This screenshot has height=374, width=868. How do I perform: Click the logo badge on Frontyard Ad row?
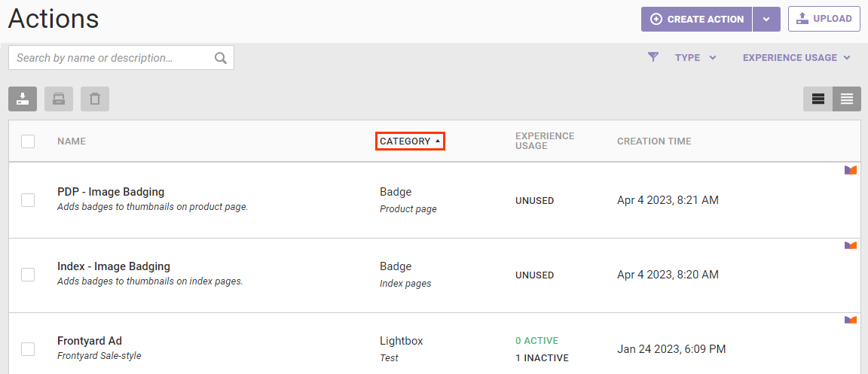click(x=850, y=320)
